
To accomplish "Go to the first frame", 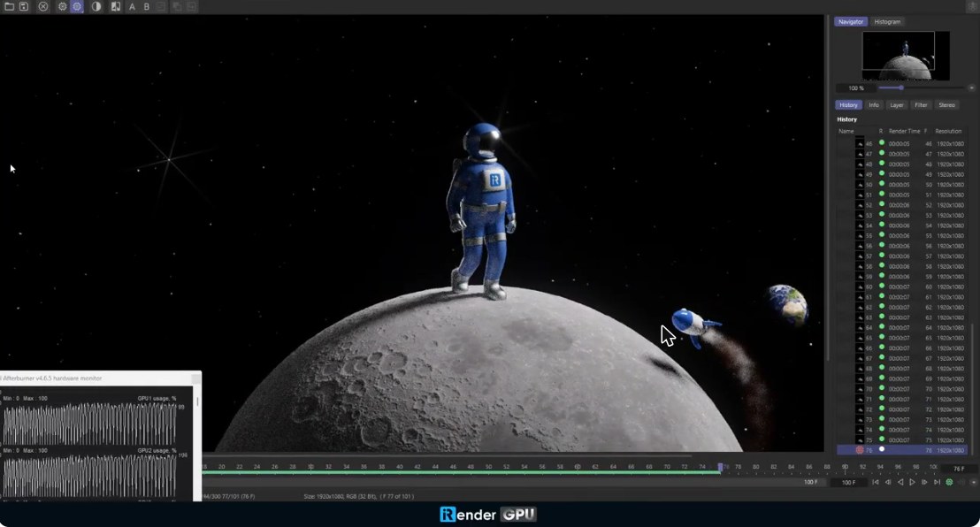I will (876, 483).
